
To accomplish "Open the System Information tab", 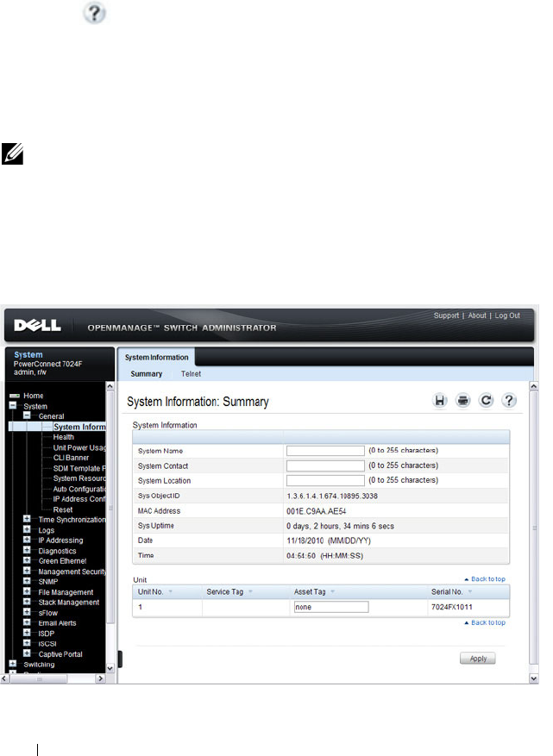I will pyautogui.click(x=156, y=357).
